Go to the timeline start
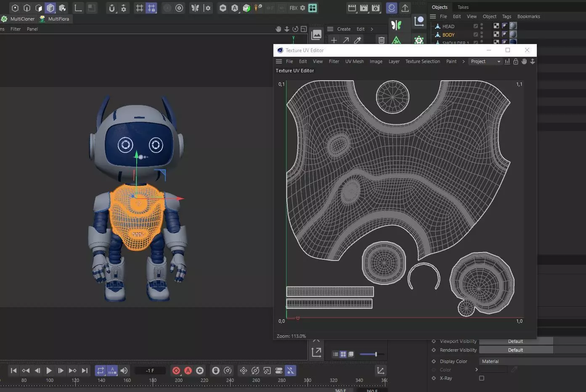The height and width of the screenshot is (392, 586). (x=13, y=371)
